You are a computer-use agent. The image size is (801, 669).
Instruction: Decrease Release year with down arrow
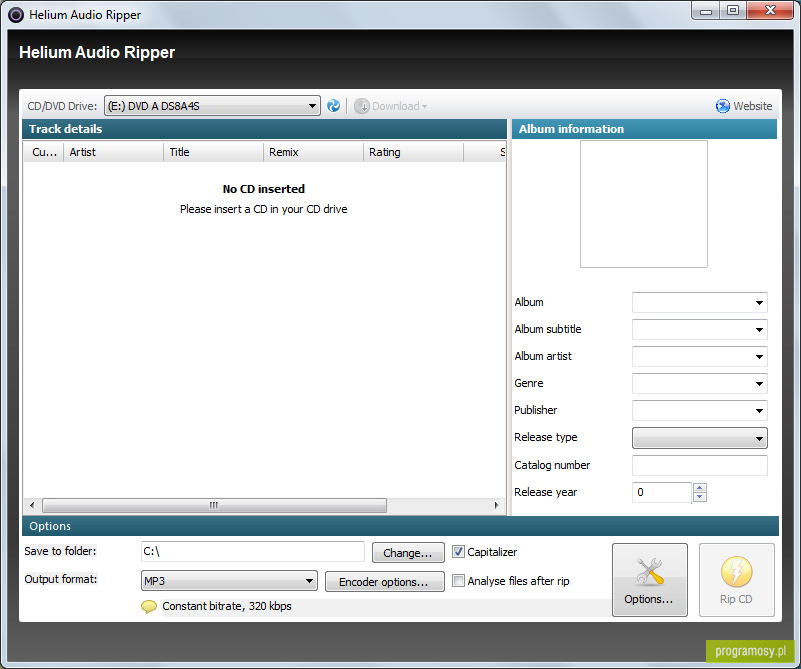pyautogui.click(x=700, y=497)
